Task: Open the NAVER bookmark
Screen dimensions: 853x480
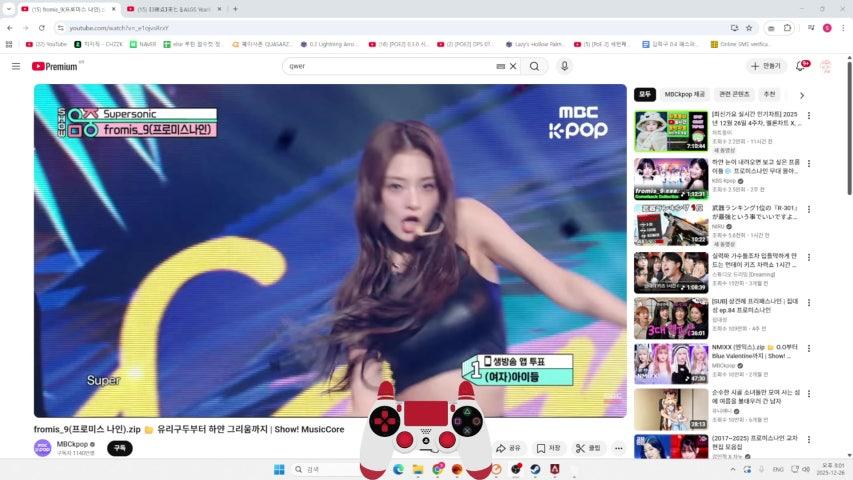Action: tap(143, 44)
